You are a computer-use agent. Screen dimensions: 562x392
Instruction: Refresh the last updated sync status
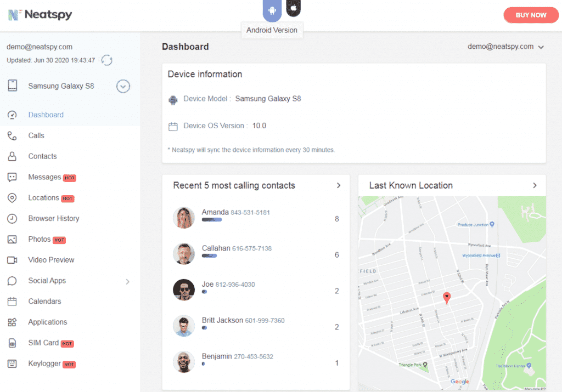tap(107, 60)
